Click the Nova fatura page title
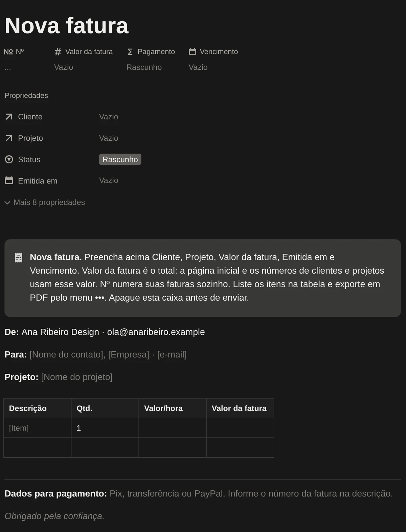This screenshot has width=406, height=532. (67, 26)
